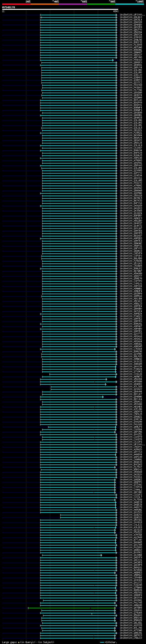The width and height of the screenshot is (146, 644).
Task: Click the UniRef100_Q84VH4 label
Action: [131, 392]
